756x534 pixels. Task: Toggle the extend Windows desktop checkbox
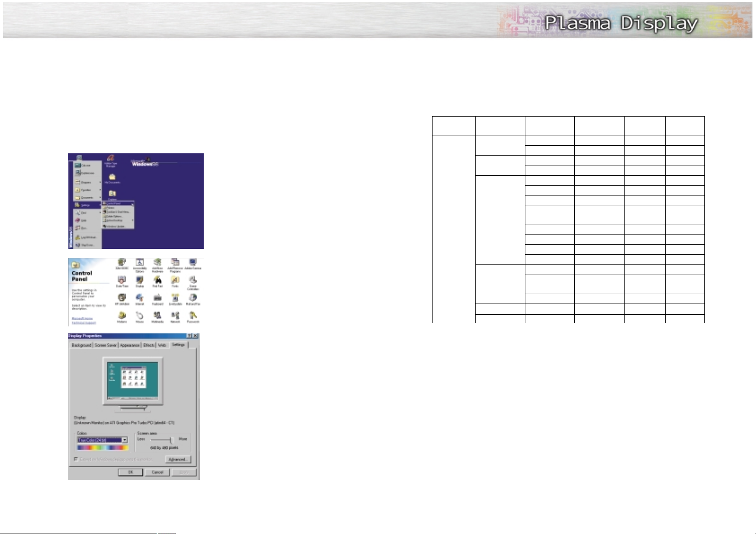click(x=75, y=459)
